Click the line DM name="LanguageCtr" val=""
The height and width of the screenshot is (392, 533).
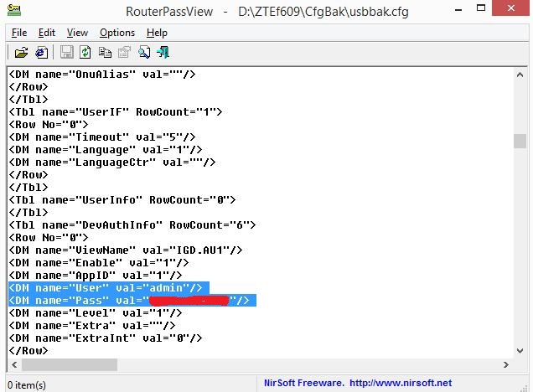pos(111,162)
